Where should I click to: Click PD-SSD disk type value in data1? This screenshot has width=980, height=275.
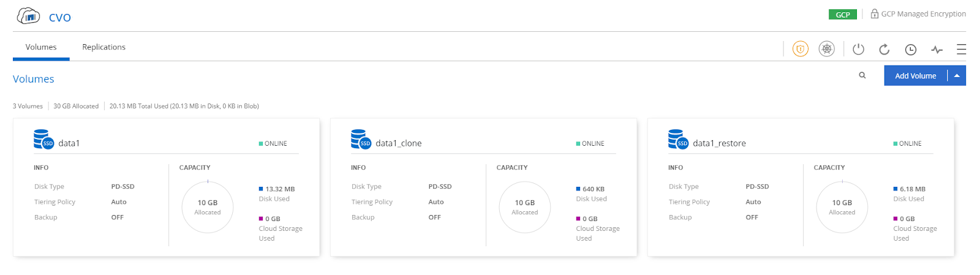coord(123,187)
